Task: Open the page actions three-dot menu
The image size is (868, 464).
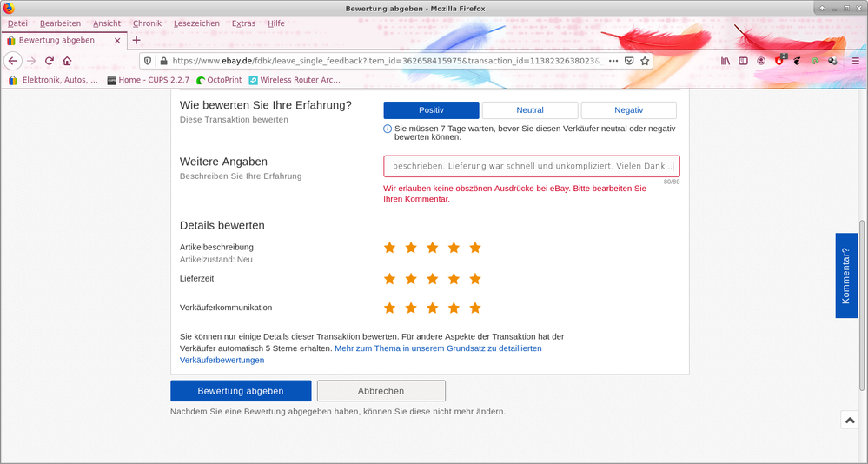Action: coord(613,61)
